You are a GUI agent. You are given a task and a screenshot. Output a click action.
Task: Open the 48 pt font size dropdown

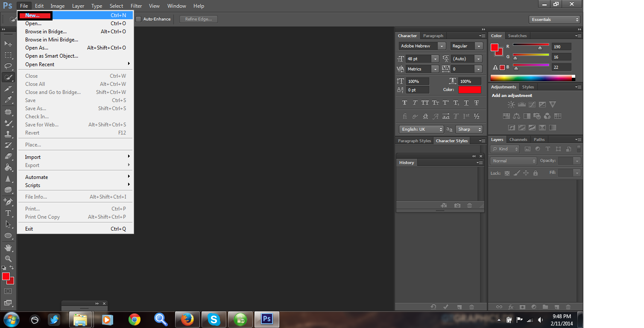coord(422,59)
